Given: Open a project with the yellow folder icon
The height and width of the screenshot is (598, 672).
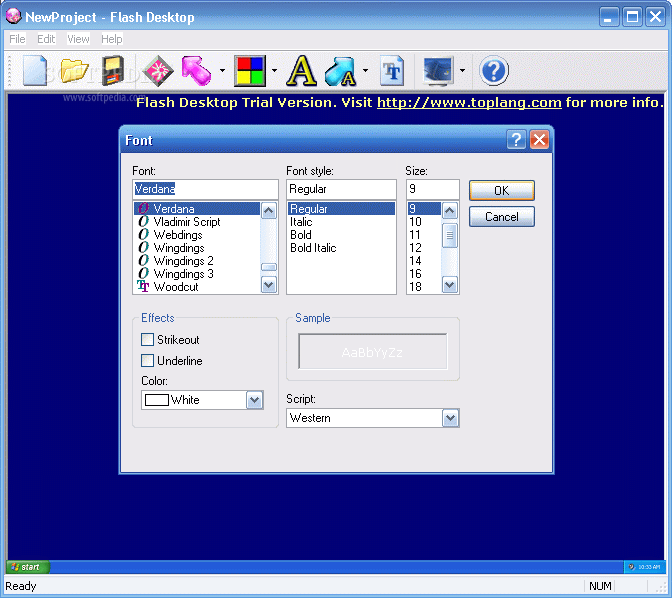Looking at the screenshot, I should [x=74, y=70].
